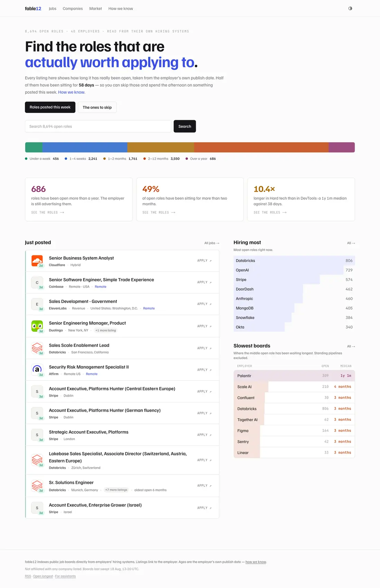Open All link beside Hiring most
This screenshot has width=380, height=588.
pyautogui.click(x=351, y=243)
